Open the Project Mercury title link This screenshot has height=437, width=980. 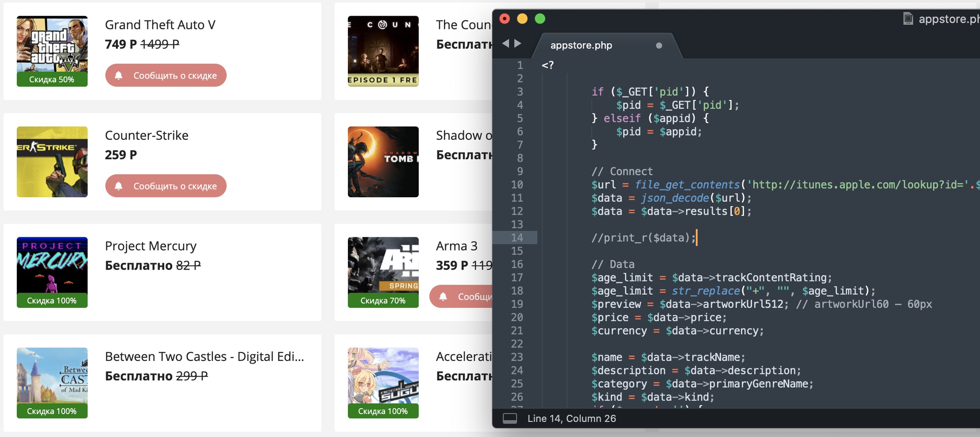151,246
